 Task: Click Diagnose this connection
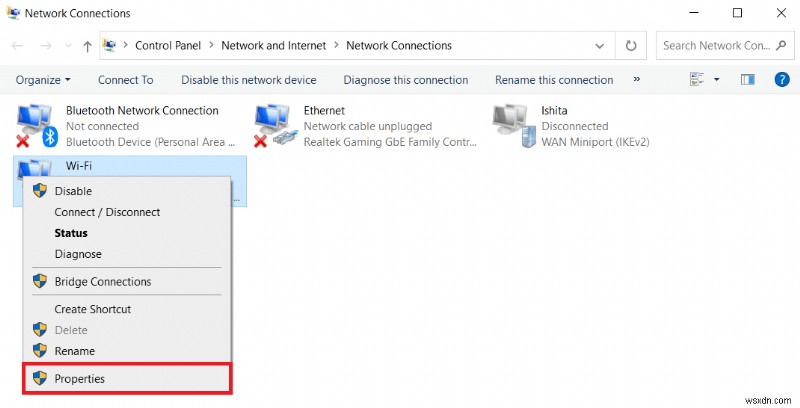pyautogui.click(x=406, y=80)
